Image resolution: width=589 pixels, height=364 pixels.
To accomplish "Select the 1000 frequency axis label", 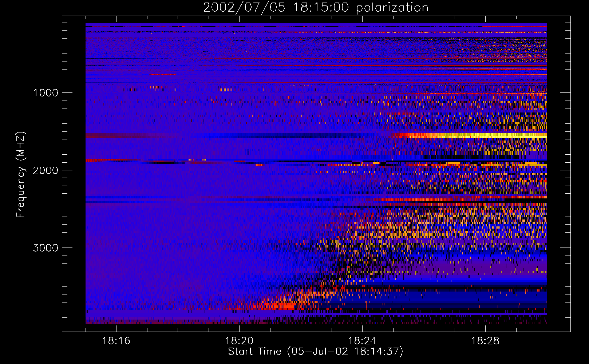I will (x=46, y=93).
